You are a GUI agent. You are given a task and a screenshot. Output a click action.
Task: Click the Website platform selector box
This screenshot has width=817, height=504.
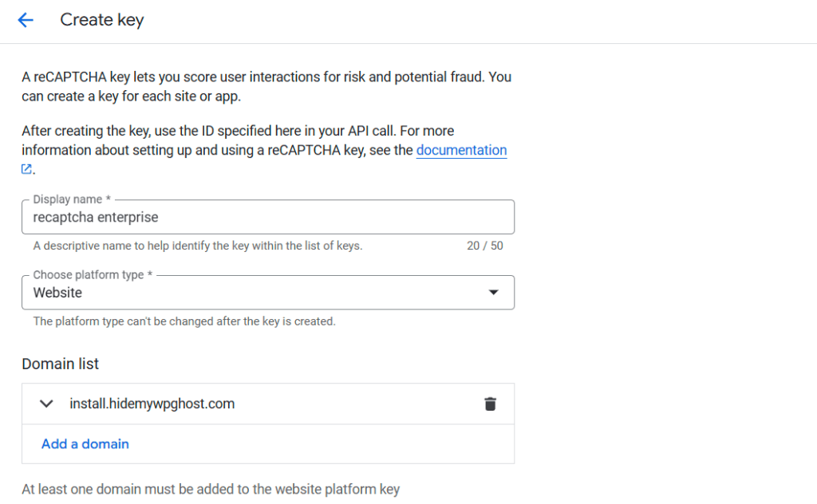[267, 292]
